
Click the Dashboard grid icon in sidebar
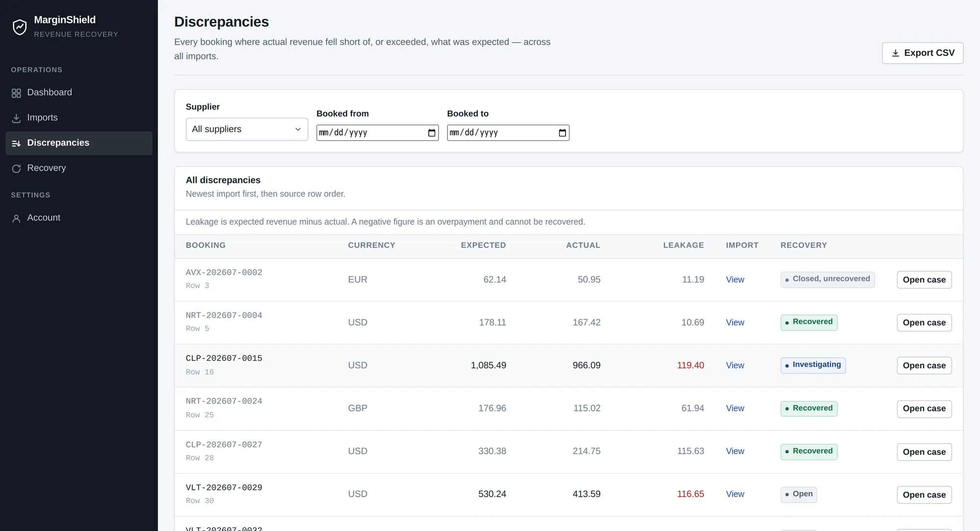[x=16, y=93]
